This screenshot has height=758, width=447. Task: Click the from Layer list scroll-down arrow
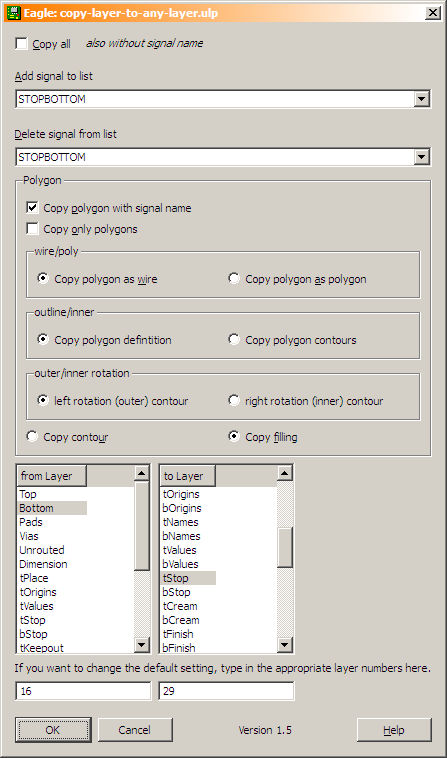(142, 644)
